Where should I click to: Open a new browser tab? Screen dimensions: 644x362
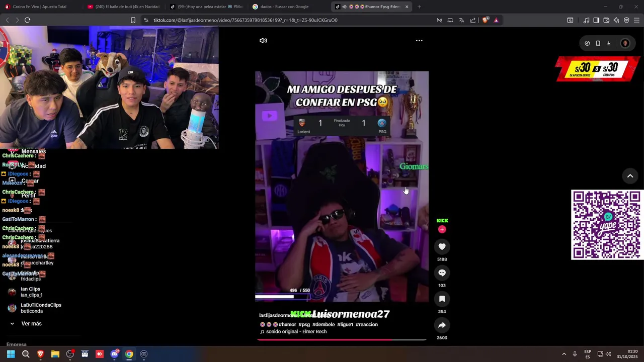tap(419, 7)
